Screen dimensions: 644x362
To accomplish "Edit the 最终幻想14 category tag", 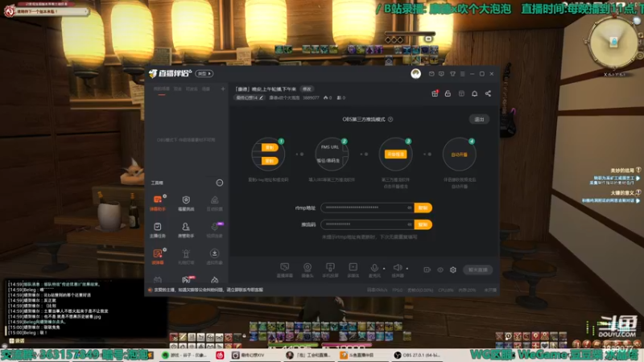I will 250,97.
